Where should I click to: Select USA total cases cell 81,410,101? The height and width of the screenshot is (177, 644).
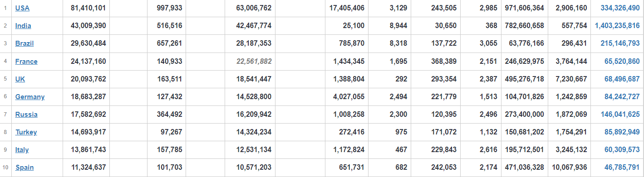pyautogui.click(x=88, y=8)
